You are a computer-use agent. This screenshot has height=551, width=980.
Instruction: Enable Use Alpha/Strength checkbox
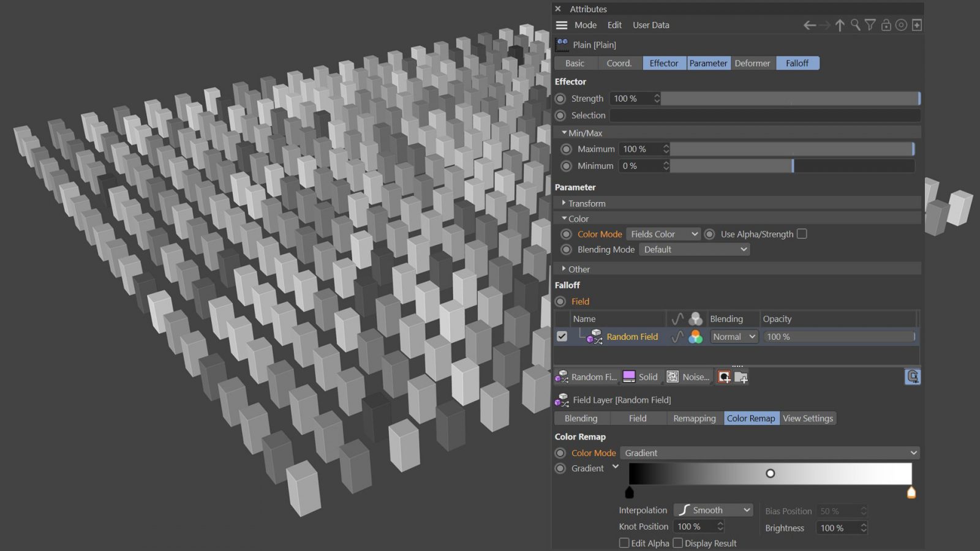point(802,234)
